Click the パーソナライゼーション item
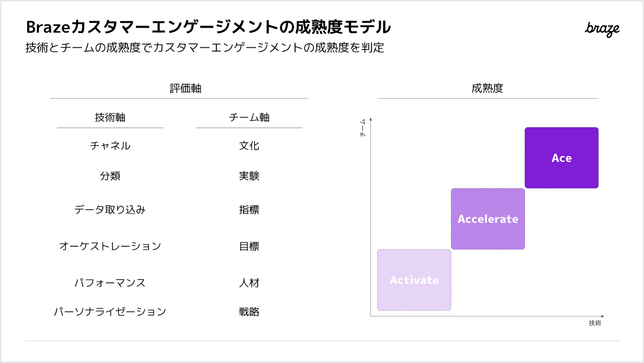Viewport: 644px width, 363px height. point(110,312)
